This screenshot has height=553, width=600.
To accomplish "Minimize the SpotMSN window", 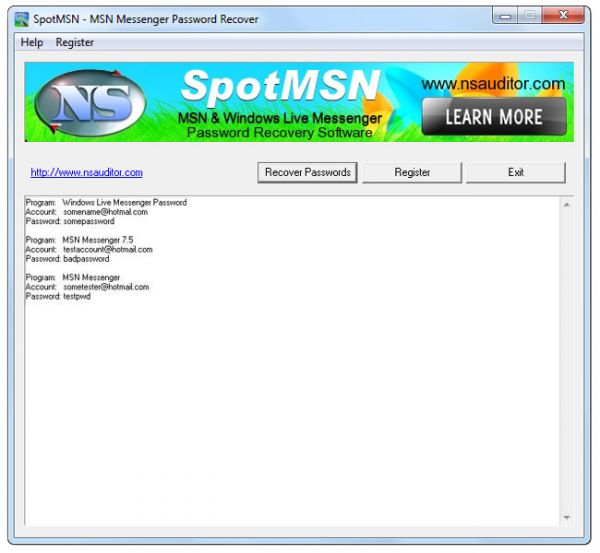I will click(505, 16).
